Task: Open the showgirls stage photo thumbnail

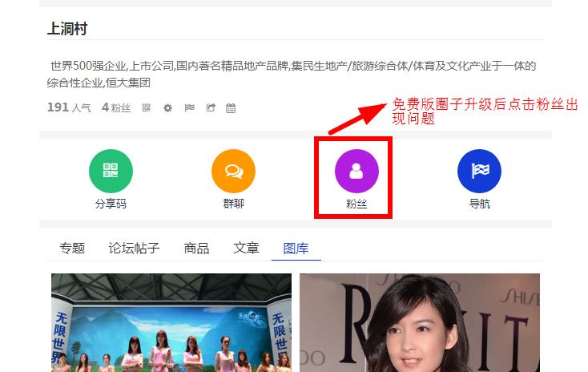Action: tap(171, 322)
